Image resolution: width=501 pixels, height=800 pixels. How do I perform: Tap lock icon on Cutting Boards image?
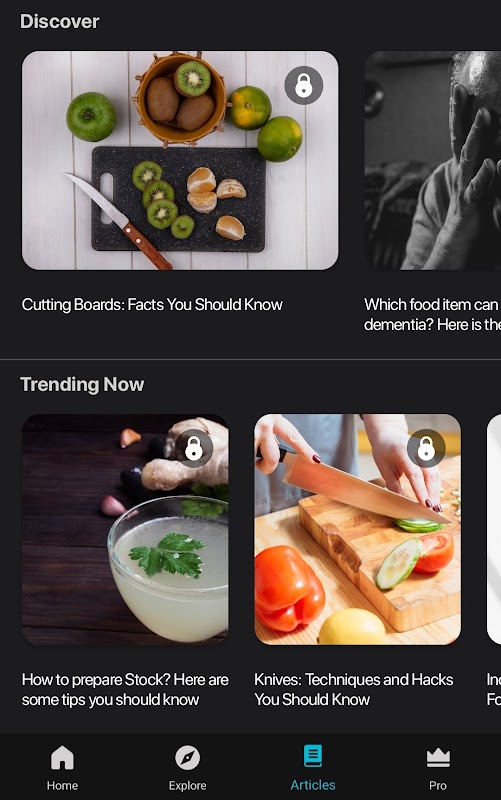tap(304, 85)
